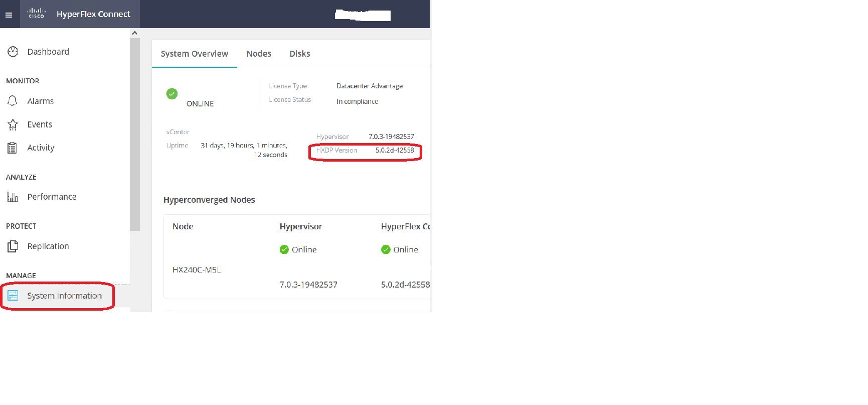Click the HyperFlex Controller column header
The height and width of the screenshot is (405, 868).
[405, 226]
